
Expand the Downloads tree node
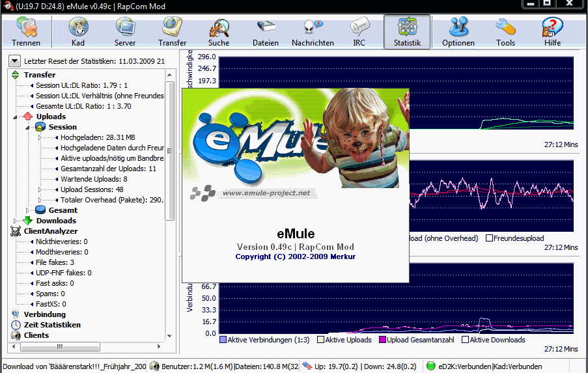15,221
